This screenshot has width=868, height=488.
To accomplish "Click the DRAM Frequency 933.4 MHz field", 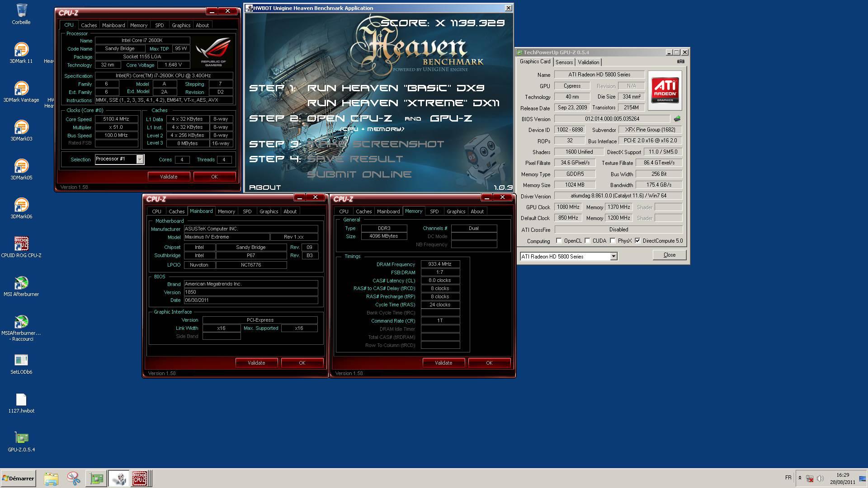I will coord(440,264).
